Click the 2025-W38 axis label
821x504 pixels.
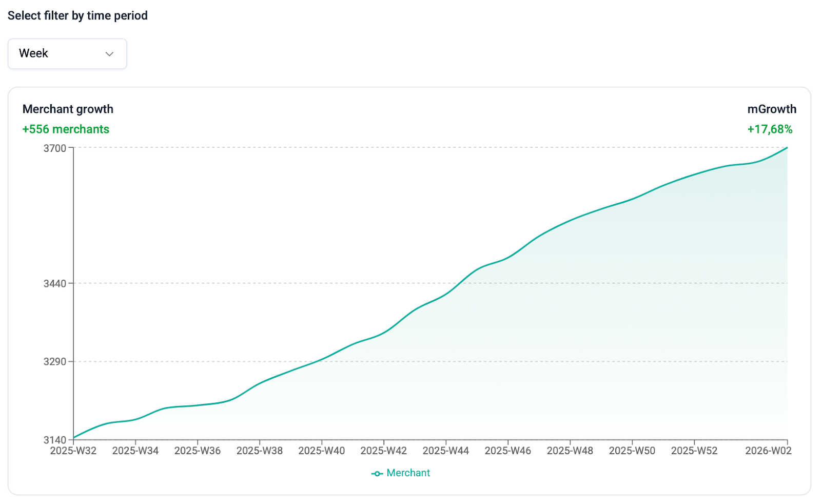coord(260,451)
